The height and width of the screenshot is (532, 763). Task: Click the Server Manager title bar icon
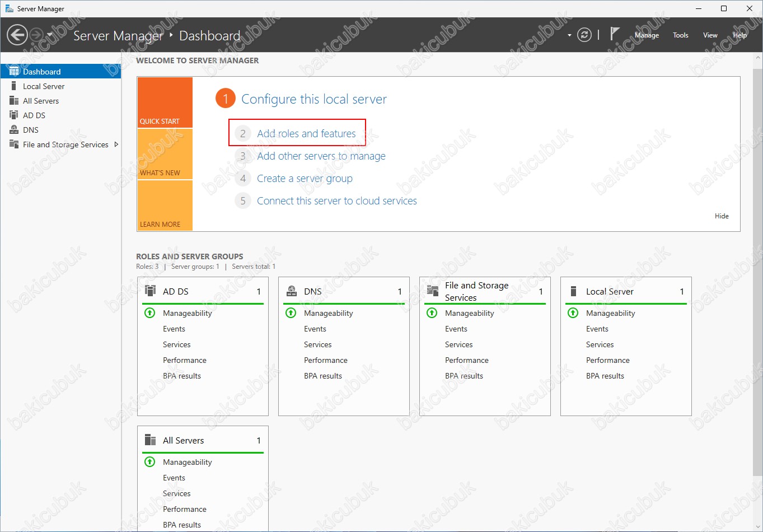click(9, 8)
